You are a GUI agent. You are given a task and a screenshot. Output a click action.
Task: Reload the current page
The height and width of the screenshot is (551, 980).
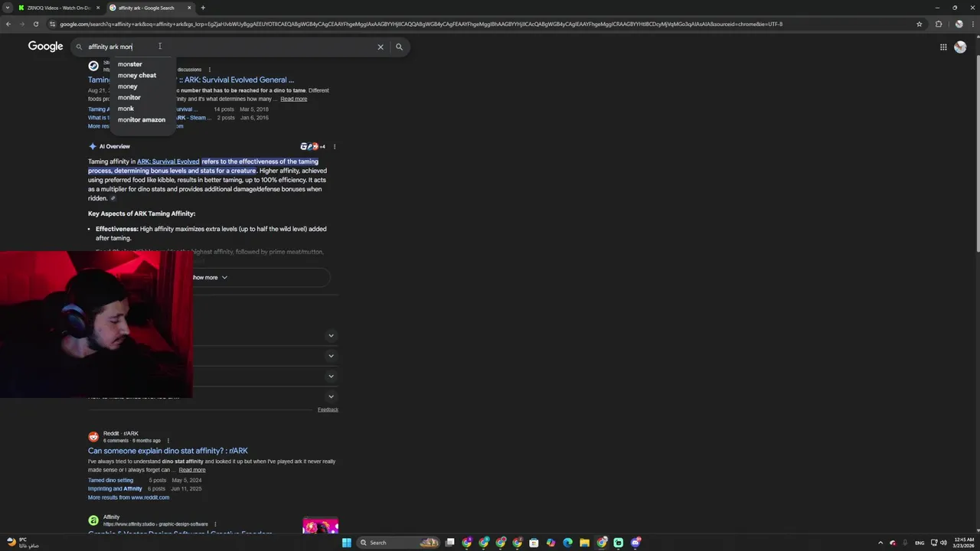point(35,24)
